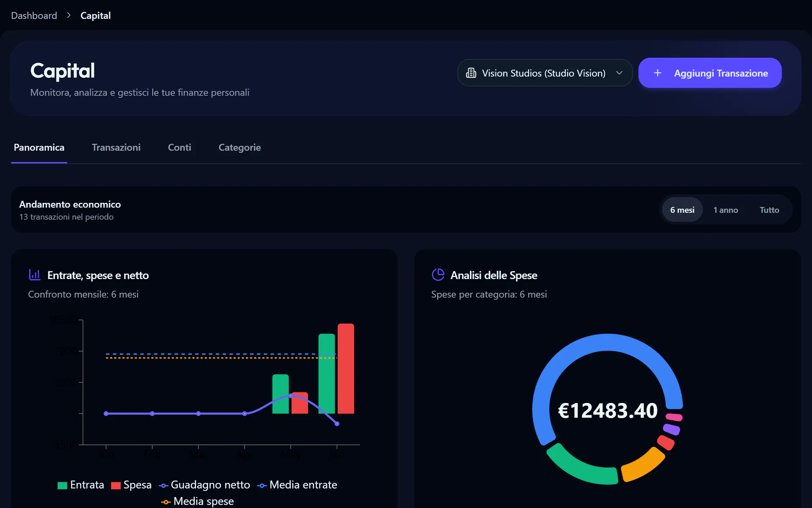
Task: Select the 1 anno period option
Action: [726, 210]
